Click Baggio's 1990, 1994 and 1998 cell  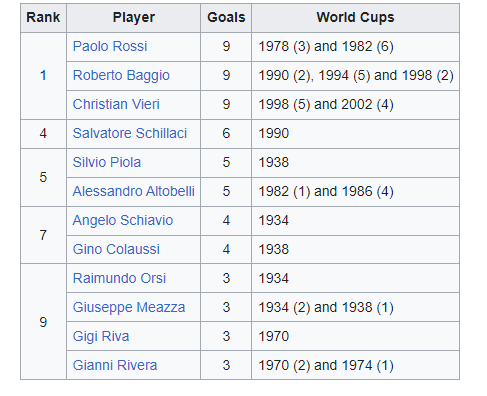click(x=355, y=76)
